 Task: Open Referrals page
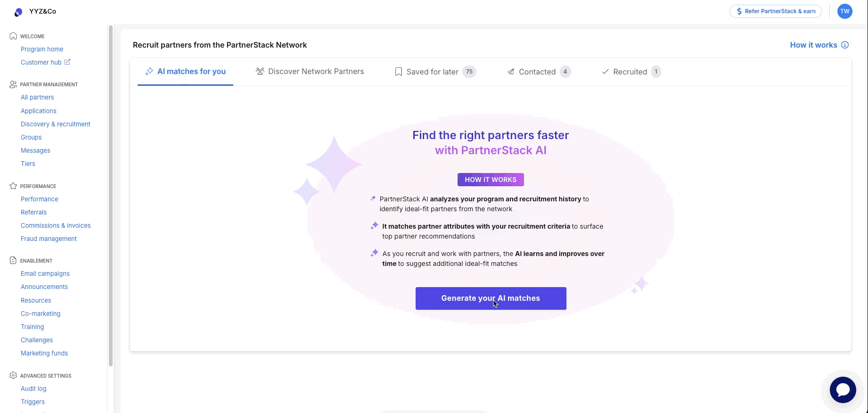pos(33,212)
